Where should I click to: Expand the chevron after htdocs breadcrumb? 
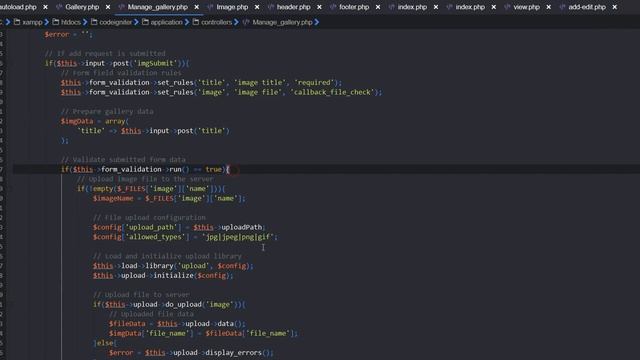[x=85, y=22]
